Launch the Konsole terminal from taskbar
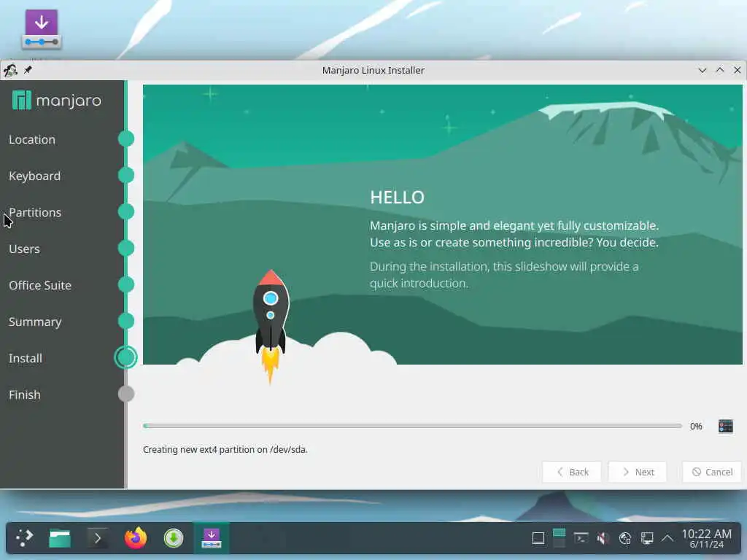 click(97, 539)
